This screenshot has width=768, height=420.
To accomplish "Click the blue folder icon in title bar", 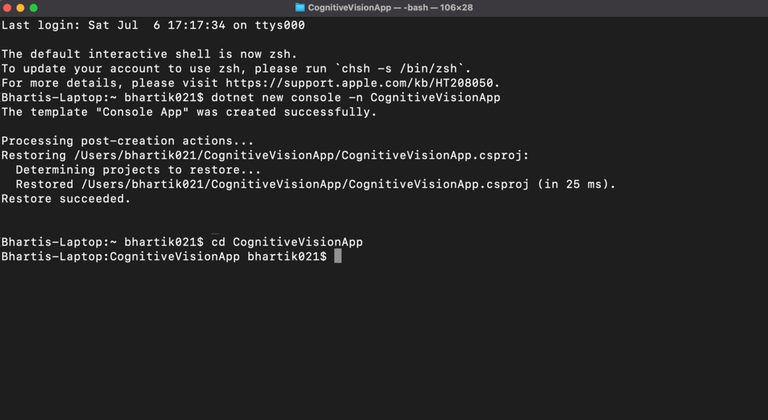I will [300, 7].
